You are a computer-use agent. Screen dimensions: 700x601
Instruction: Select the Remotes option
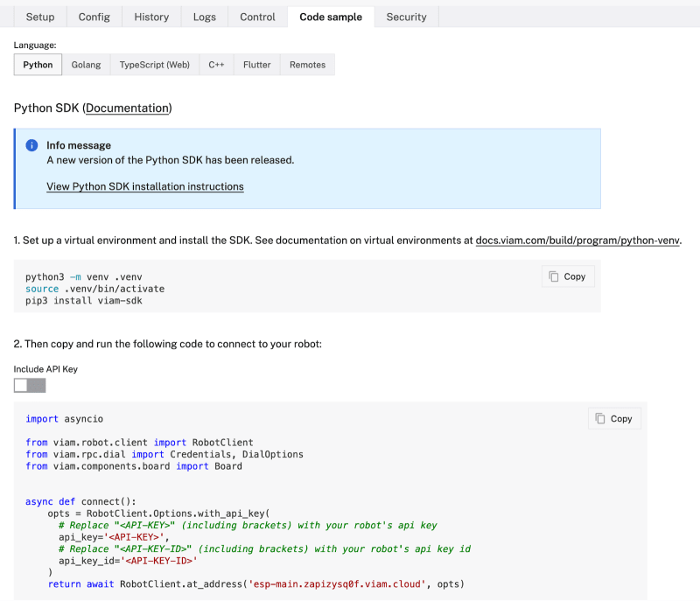(308, 65)
